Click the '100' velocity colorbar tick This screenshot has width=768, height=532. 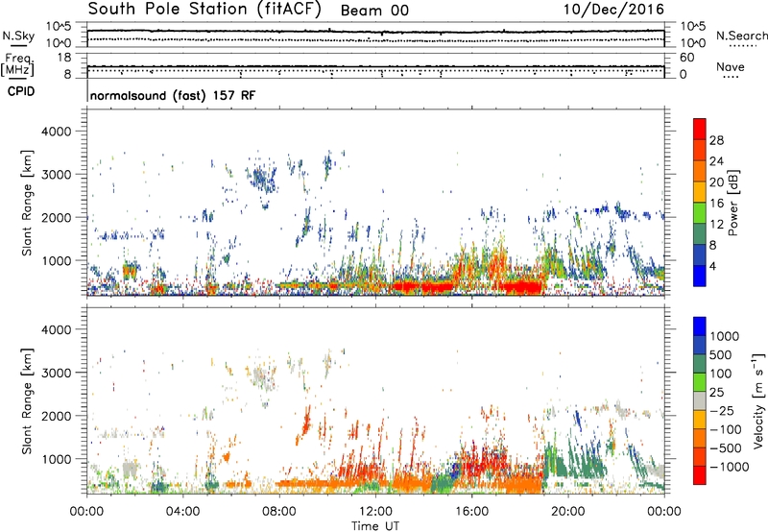coord(721,374)
